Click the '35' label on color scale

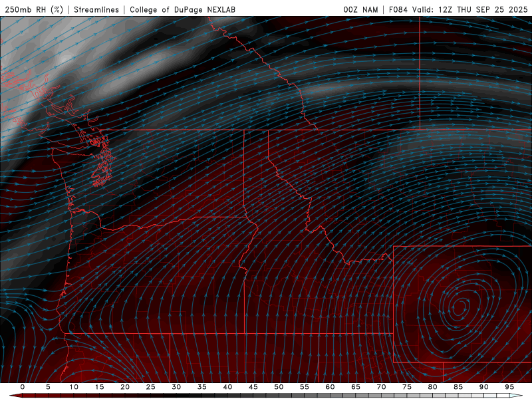tap(201, 387)
